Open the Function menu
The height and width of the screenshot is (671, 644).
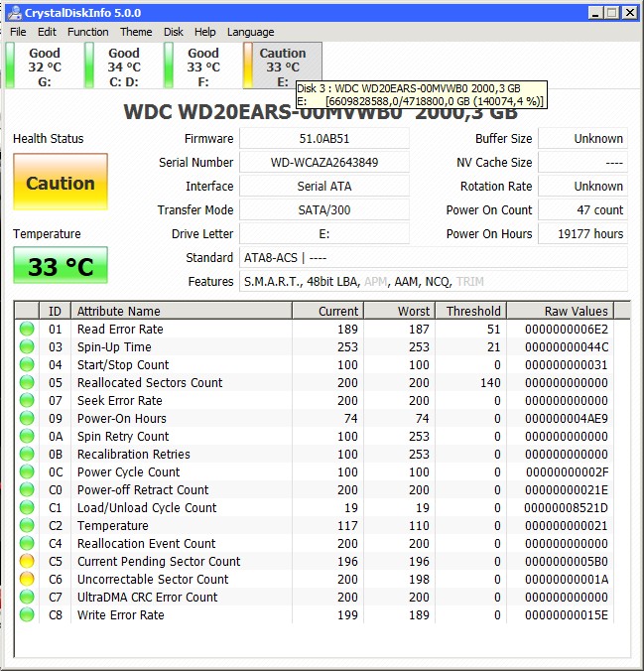tap(87, 32)
